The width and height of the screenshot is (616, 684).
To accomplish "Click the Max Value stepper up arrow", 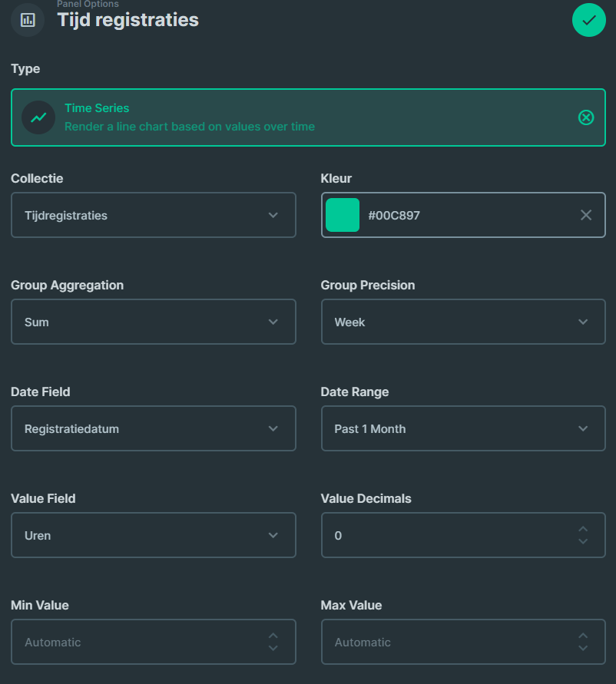I will [582, 636].
